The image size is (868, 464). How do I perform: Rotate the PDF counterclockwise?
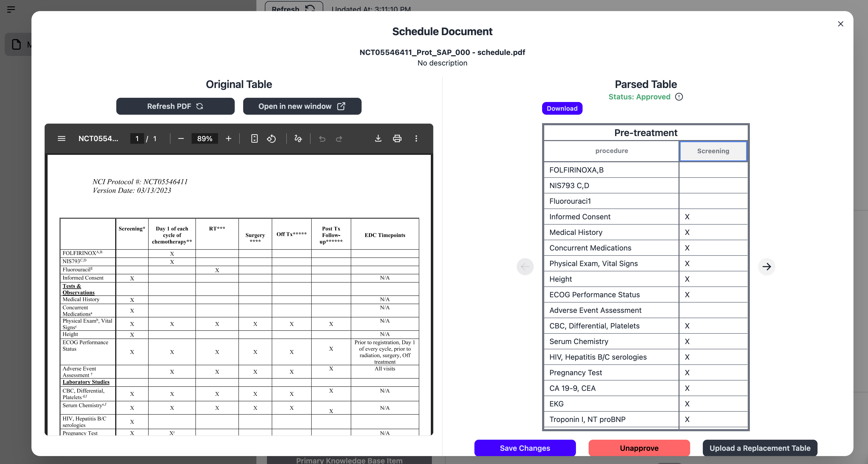[271, 138]
